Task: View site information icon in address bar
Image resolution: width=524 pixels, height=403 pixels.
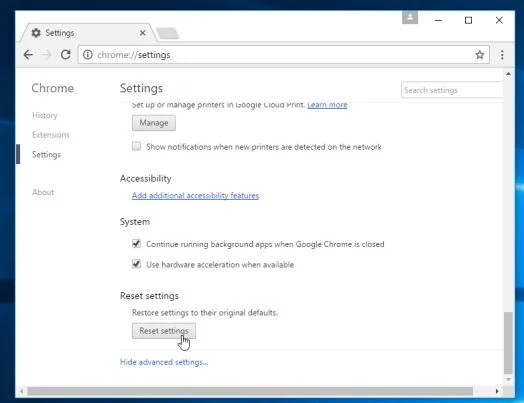Action: tap(88, 54)
